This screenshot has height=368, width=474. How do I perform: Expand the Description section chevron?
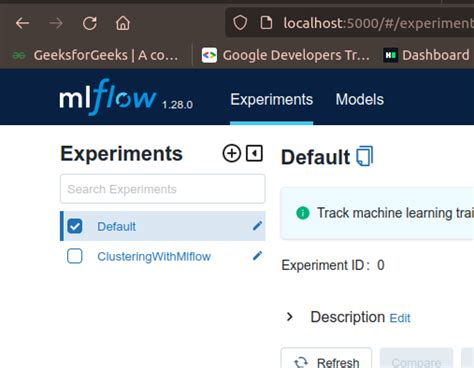point(290,317)
